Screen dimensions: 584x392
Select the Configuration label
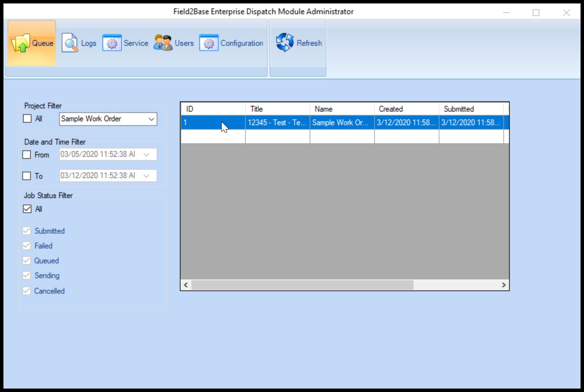(x=242, y=43)
